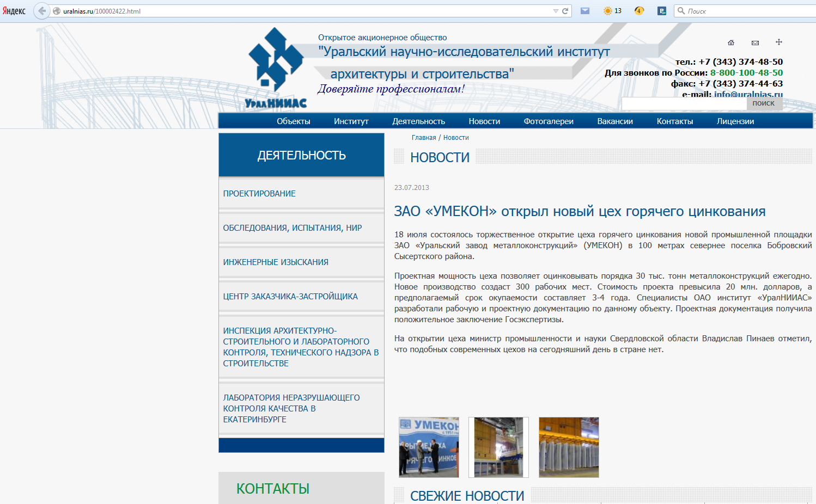Click the поиск search button
The image size is (816, 504).
coord(764,103)
